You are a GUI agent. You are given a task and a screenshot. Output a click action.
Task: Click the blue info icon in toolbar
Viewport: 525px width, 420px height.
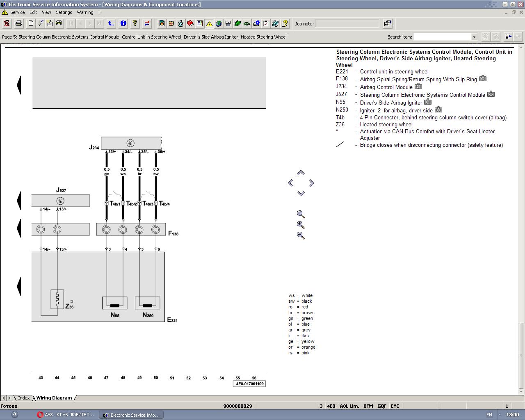(123, 23)
